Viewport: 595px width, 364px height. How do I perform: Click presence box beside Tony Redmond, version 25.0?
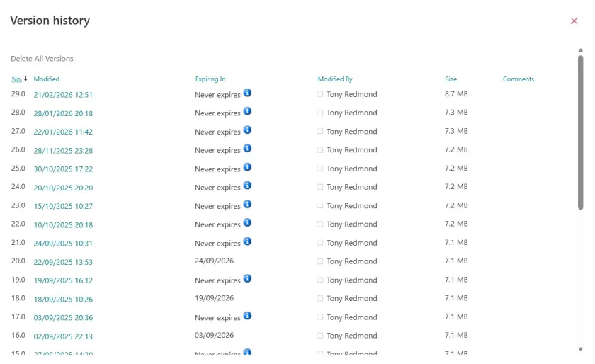[320, 169]
